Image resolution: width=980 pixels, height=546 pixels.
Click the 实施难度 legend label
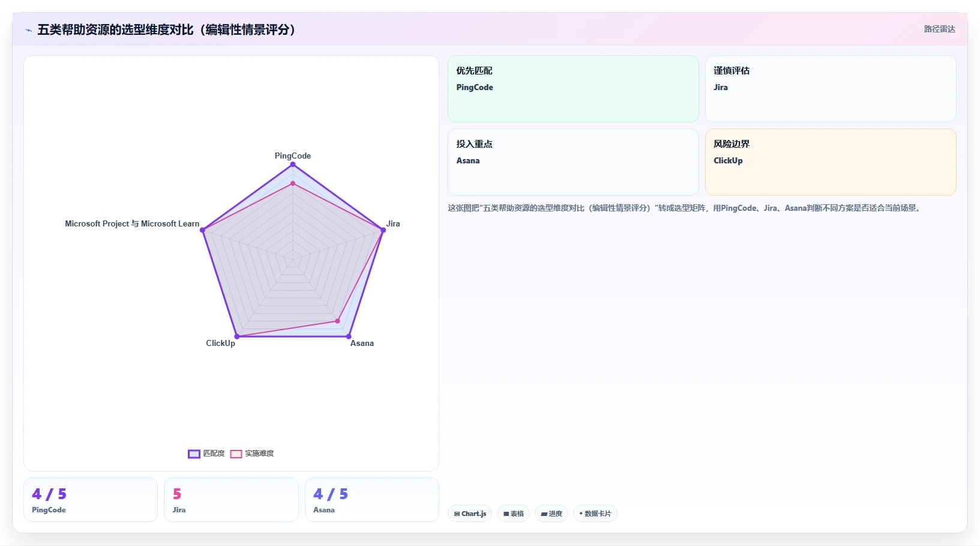259,453
